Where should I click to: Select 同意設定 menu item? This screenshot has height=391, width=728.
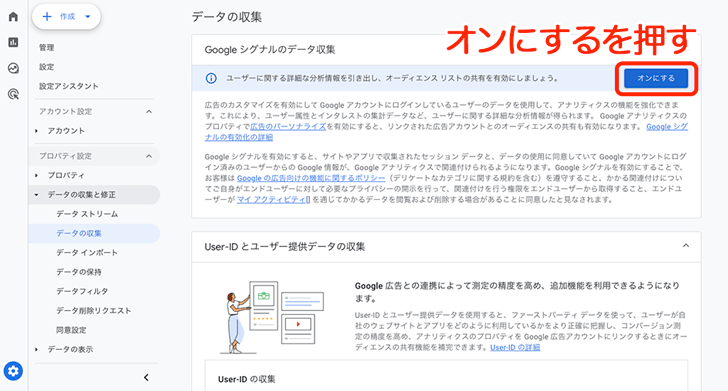pos(72,330)
